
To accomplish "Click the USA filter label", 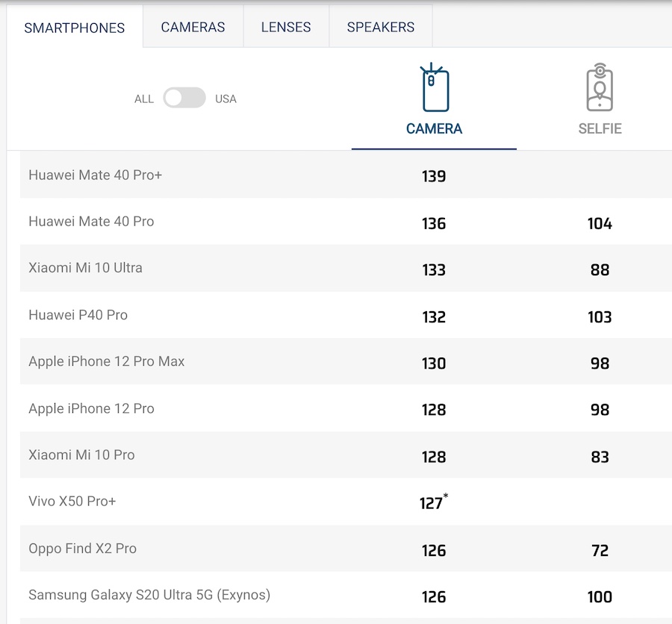I will tap(225, 99).
